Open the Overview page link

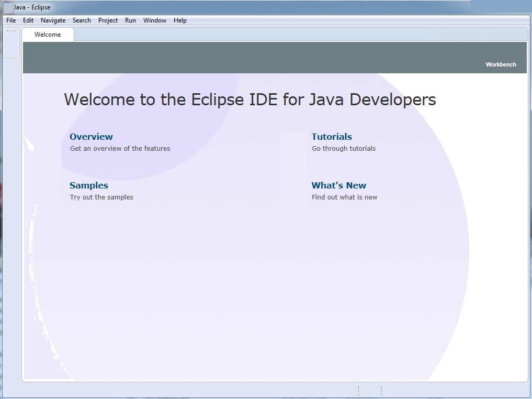[x=91, y=137]
